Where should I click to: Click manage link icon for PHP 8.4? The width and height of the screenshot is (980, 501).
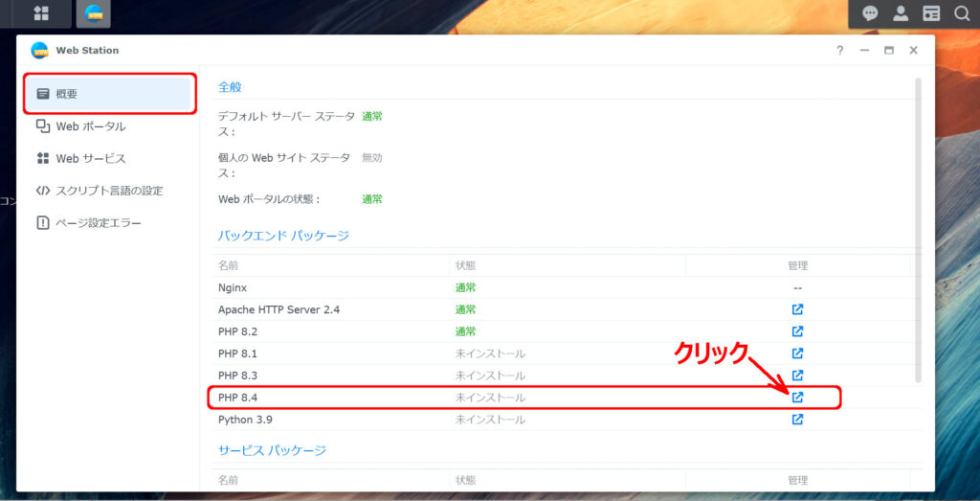(797, 398)
